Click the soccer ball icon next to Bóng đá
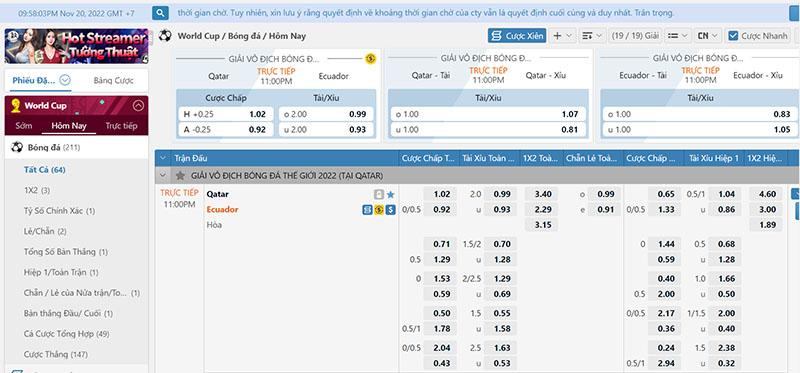The width and height of the screenshot is (800, 373). (17, 147)
